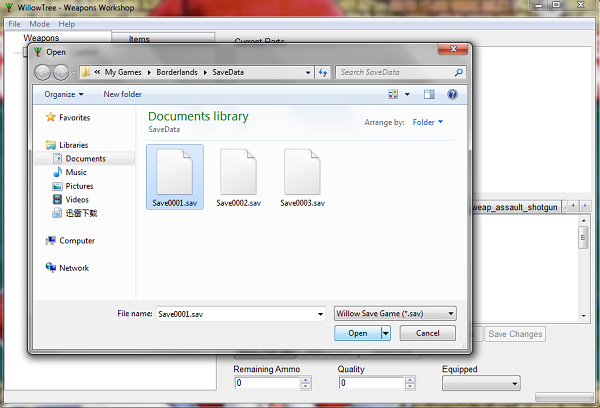Click the refresh icon next to address bar

pyautogui.click(x=323, y=72)
